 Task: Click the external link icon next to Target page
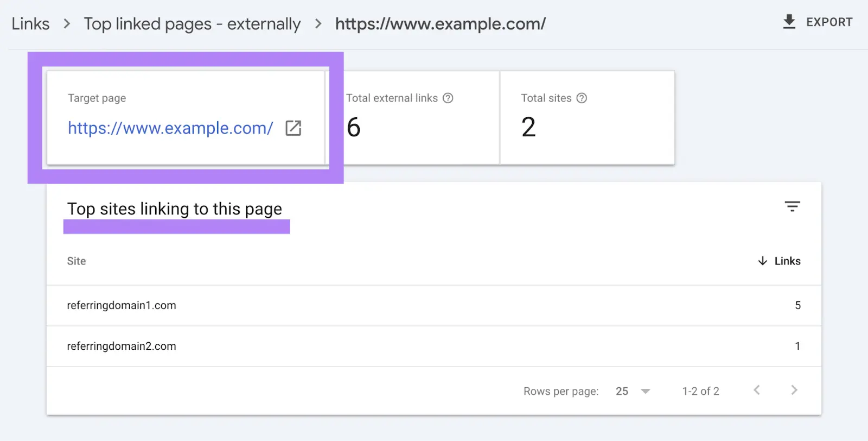(293, 128)
